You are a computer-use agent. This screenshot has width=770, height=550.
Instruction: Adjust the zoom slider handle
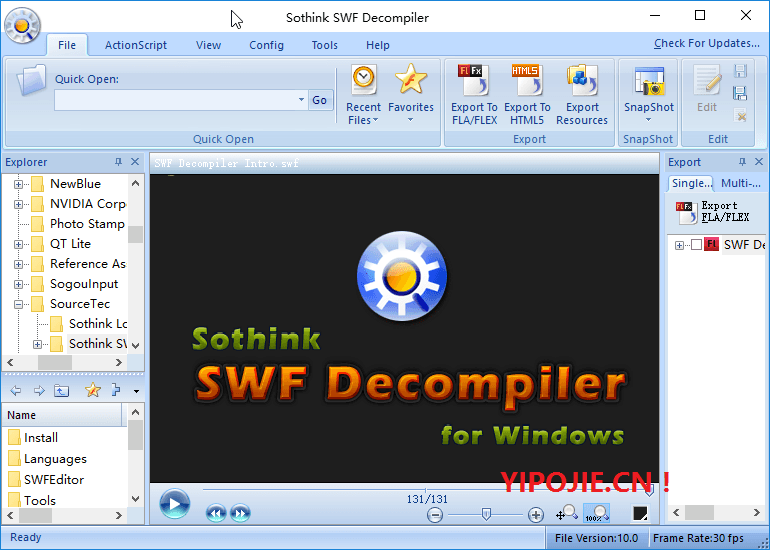[x=486, y=514]
